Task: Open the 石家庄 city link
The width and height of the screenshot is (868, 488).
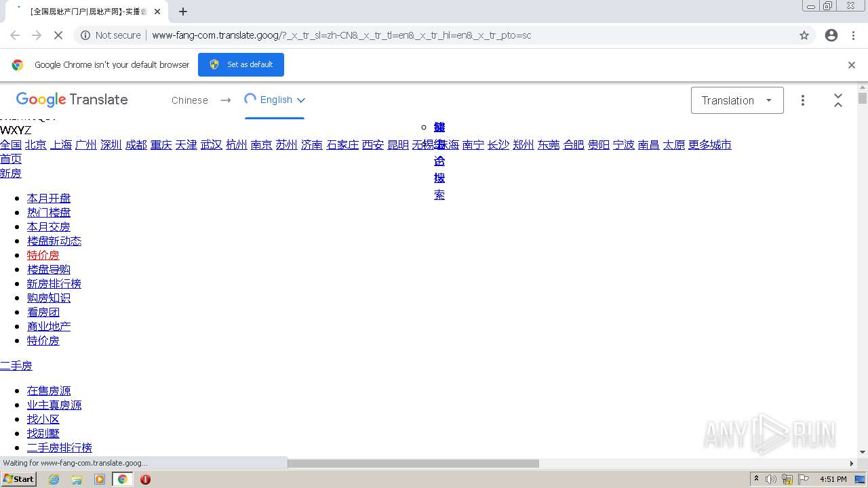Action: coord(342,144)
